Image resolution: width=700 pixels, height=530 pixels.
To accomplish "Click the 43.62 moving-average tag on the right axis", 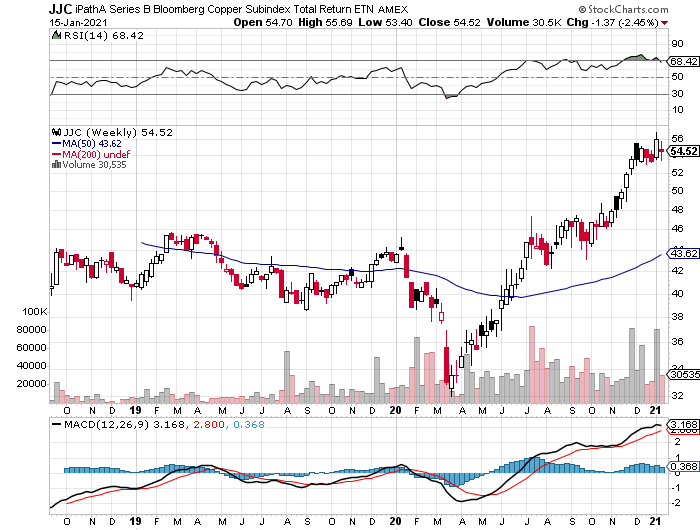I will coord(683,253).
